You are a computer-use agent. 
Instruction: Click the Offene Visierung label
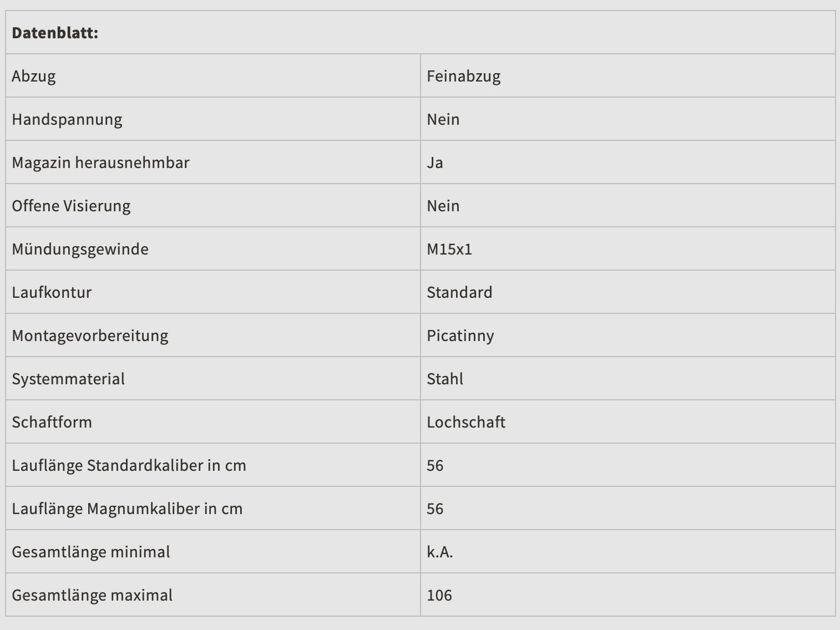[71, 206]
